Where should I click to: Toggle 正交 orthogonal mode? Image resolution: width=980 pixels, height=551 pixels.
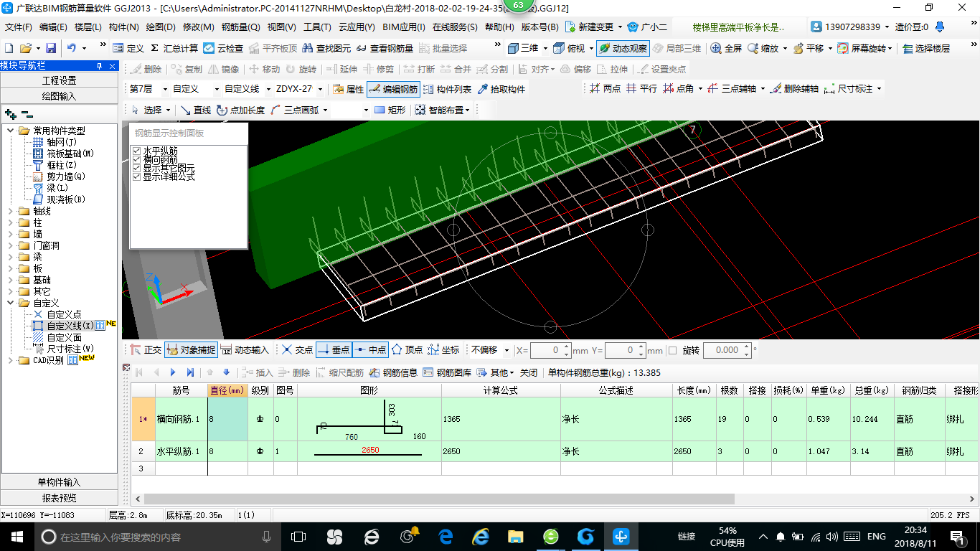click(x=146, y=350)
